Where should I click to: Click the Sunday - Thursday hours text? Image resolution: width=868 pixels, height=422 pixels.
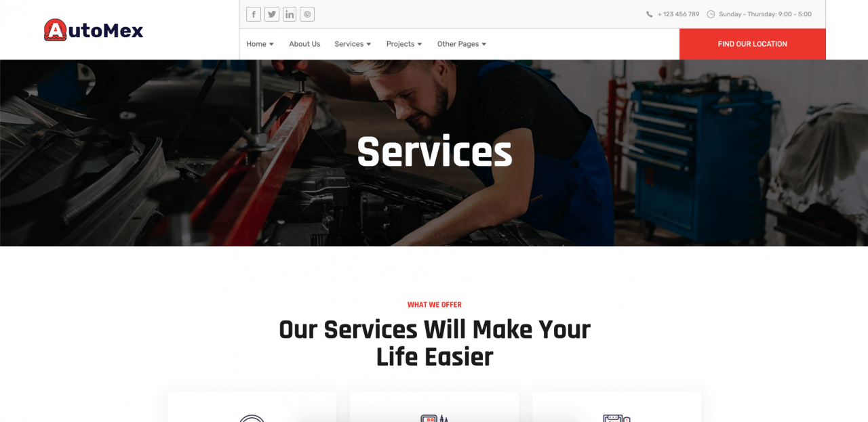[x=765, y=14]
